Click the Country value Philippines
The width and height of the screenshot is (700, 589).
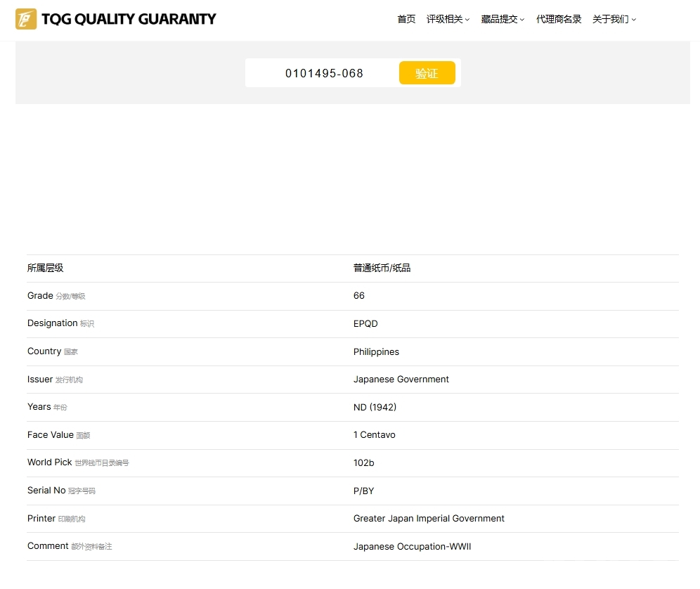pyautogui.click(x=376, y=352)
